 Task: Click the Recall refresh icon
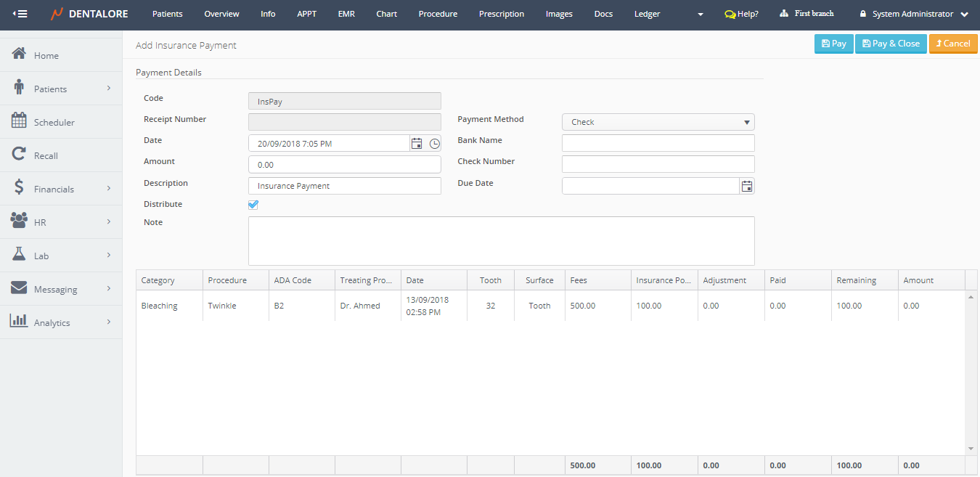point(20,155)
